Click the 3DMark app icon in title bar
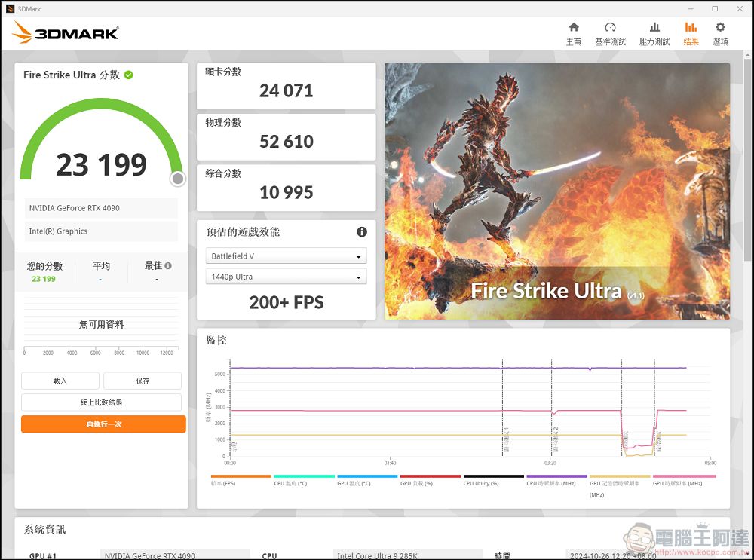This screenshot has width=754, height=560. pyautogui.click(x=10, y=8)
